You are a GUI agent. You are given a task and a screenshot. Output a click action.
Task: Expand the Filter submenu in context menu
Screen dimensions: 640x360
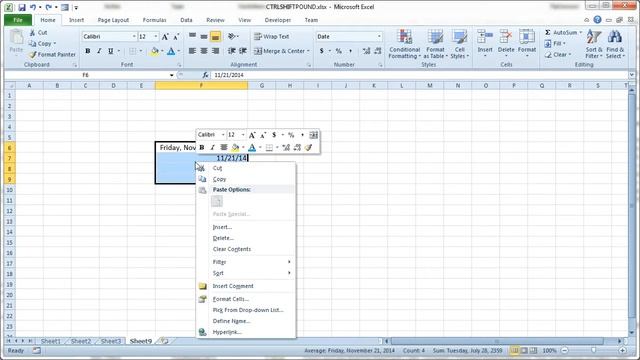point(246,262)
